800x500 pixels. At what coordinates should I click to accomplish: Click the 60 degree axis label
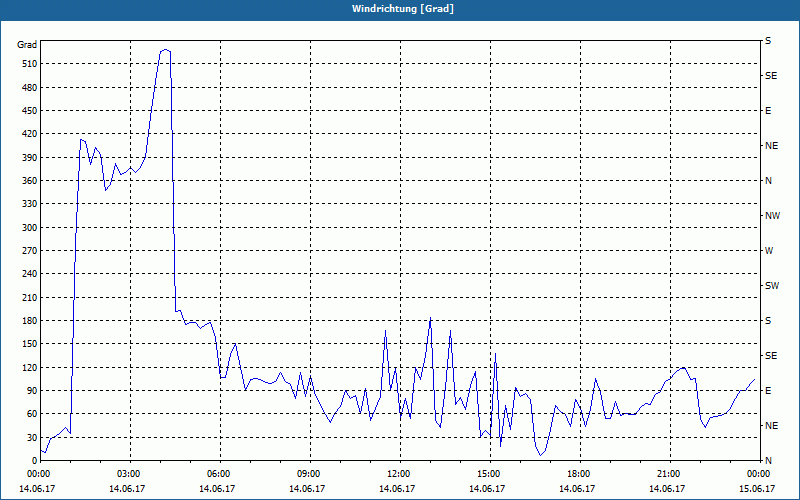point(31,414)
